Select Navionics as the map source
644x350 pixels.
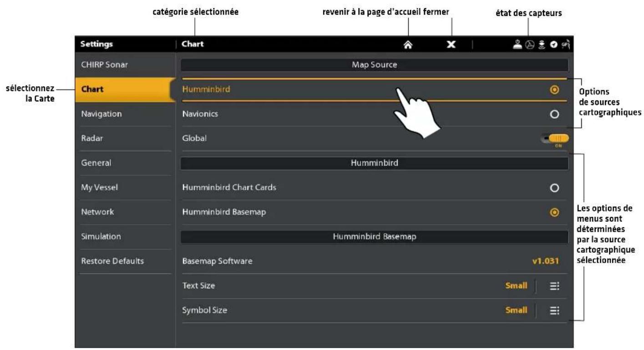tap(375, 114)
